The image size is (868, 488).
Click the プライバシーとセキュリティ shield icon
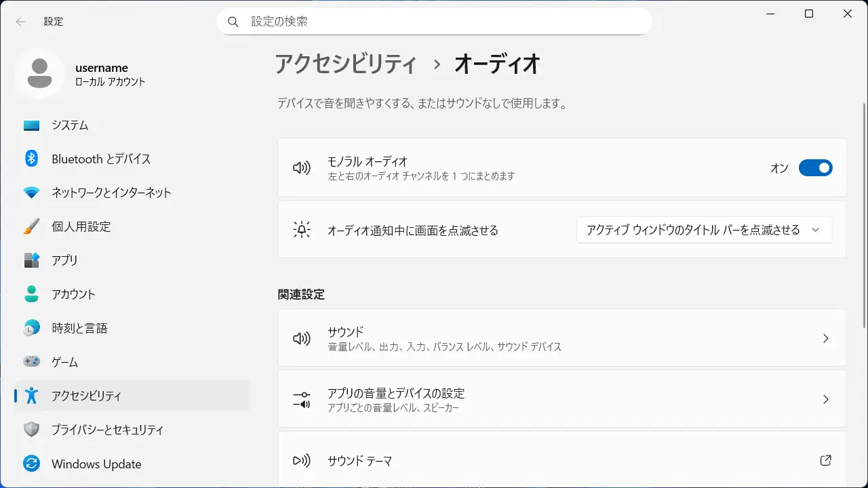coord(31,430)
